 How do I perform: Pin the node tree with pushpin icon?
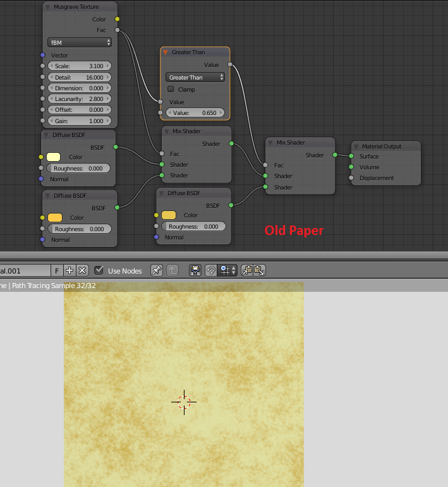click(x=157, y=270)
